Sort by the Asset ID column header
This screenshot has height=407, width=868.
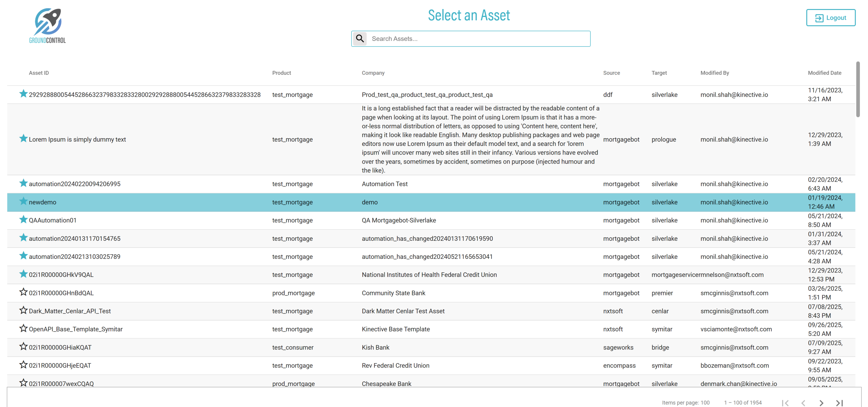(39, 73)
